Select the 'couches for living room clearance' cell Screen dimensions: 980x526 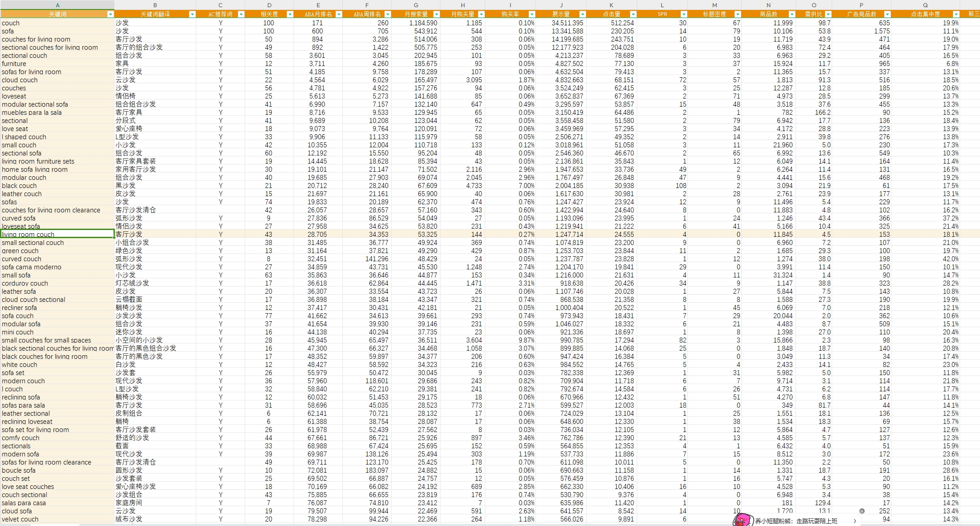(x=57, y=210)
